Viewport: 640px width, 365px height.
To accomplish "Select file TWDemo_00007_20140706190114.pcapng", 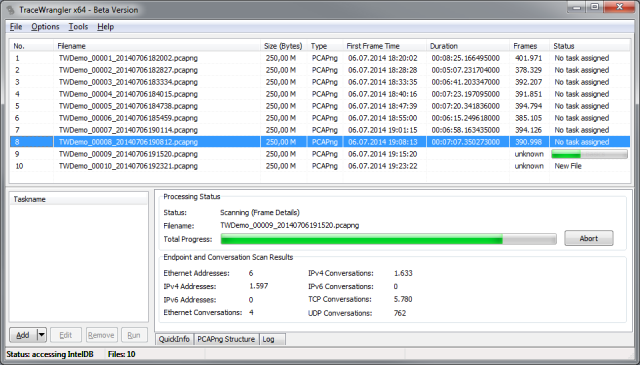I will pyautogui.click(x=128, y=130).
